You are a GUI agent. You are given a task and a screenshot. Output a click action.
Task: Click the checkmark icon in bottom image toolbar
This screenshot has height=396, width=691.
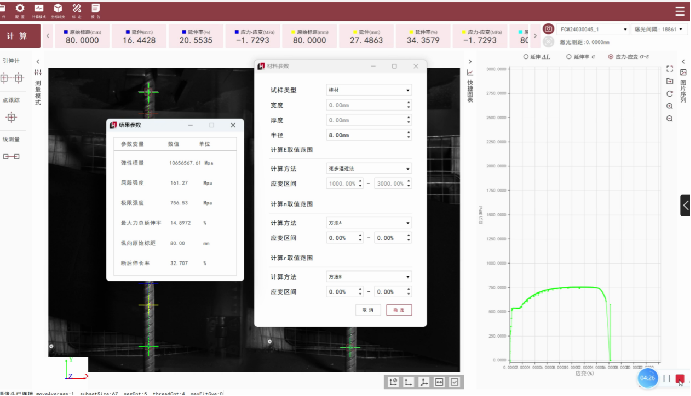pos(454,382)
